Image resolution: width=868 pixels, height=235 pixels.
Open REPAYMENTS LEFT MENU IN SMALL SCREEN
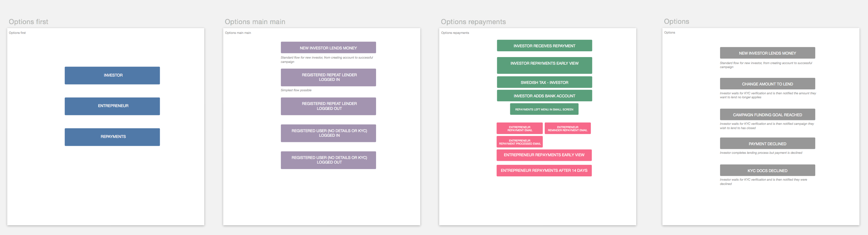[x=544, y=109]
